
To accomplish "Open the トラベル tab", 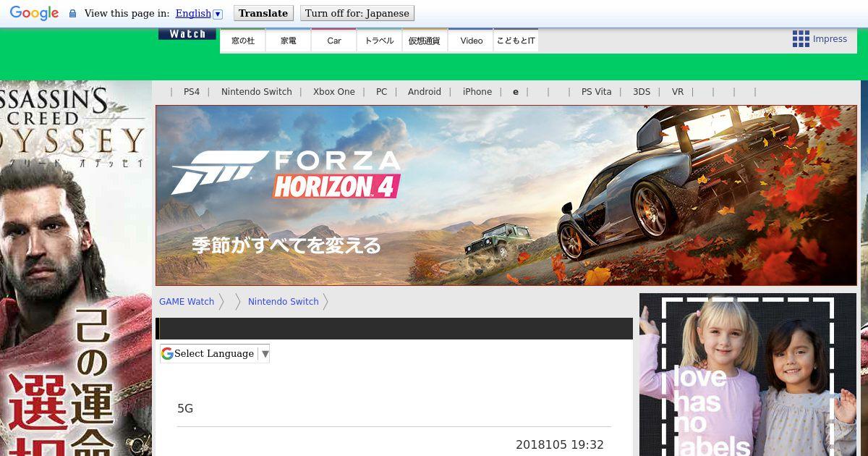I will click(x=379, y=41).
